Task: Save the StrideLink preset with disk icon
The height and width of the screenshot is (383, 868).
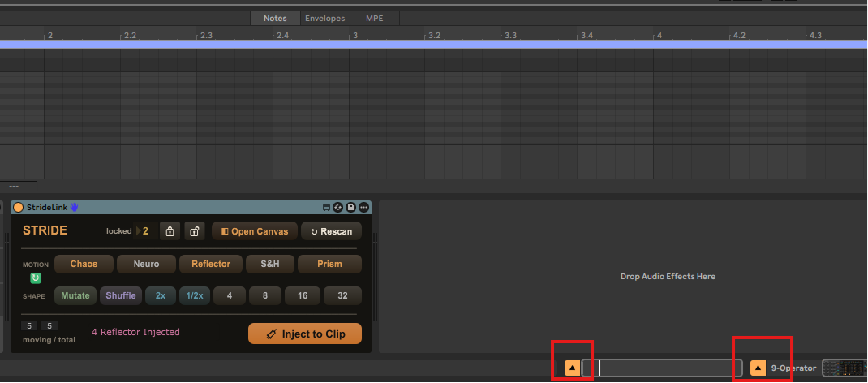Action: pos(351,208)
